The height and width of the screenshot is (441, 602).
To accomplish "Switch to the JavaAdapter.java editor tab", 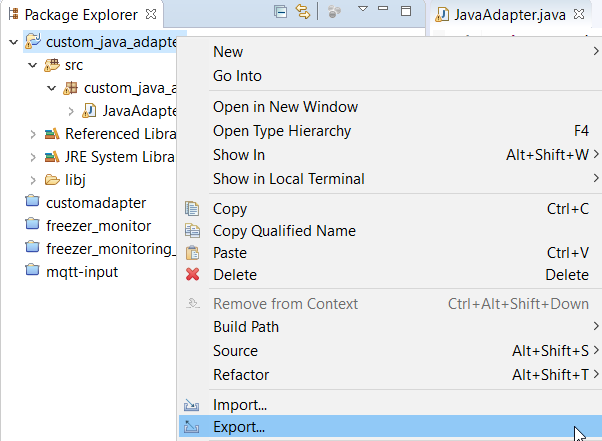I will click(510, 15).
